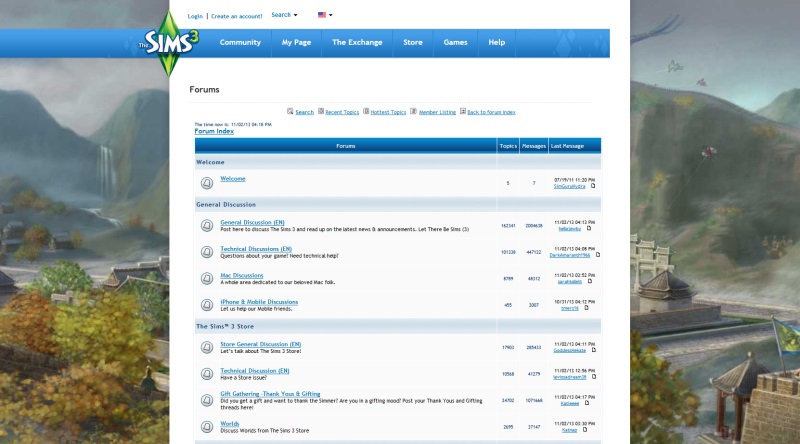Viewport: 800px width, 444px height.
Task: Click the Recent Topics icon
Action: coord(321,111)
